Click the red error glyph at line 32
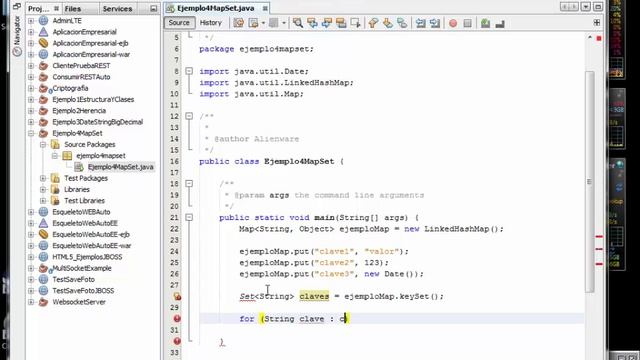 [177, 341]
